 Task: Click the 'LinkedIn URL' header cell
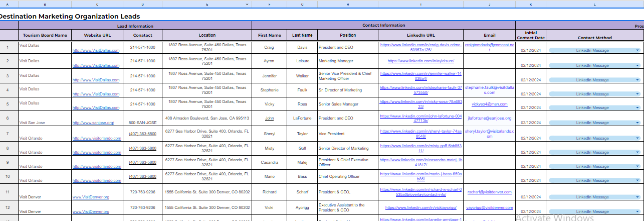click(x=421, y=35)
